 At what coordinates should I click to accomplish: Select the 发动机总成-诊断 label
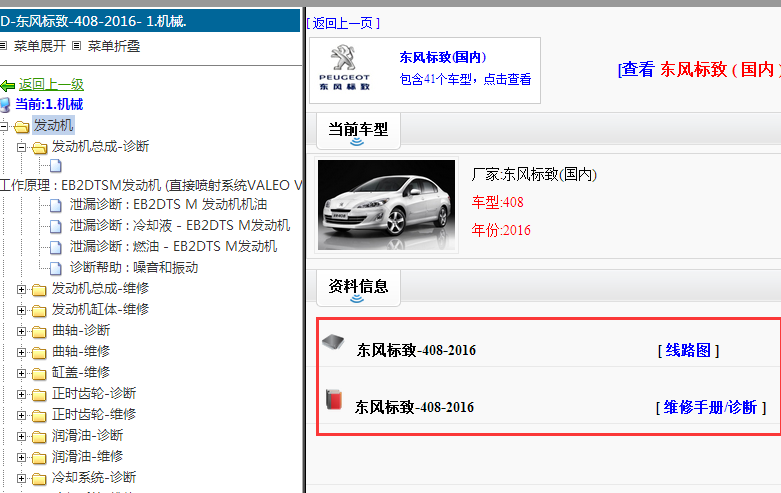101,146
